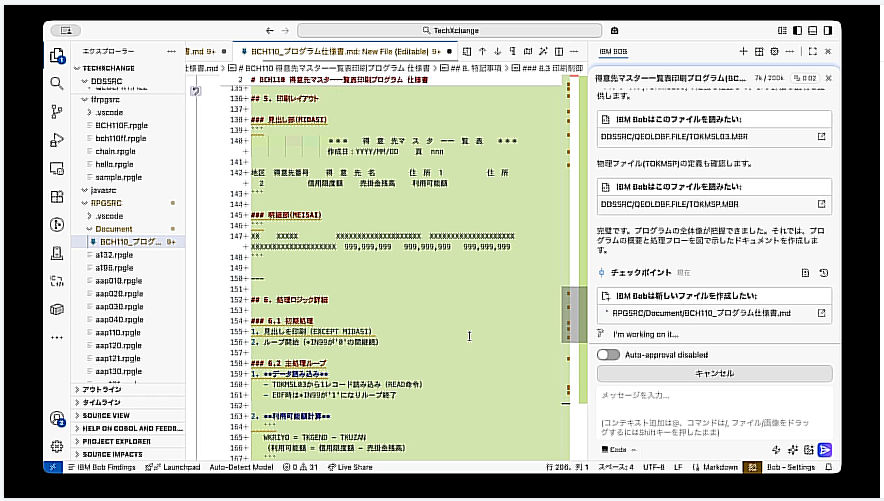884x501 pixels.
Task: Split the editor via the layout icon
Action: 559,51
